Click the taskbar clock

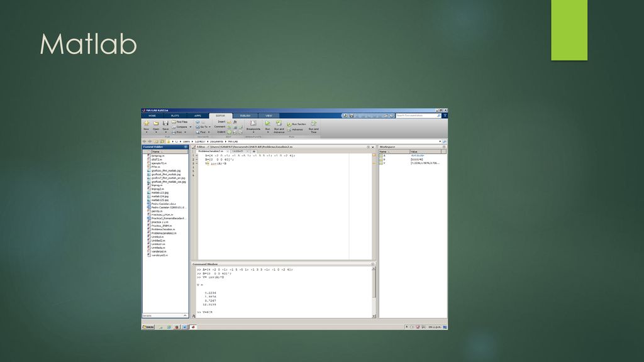(435, 327)
